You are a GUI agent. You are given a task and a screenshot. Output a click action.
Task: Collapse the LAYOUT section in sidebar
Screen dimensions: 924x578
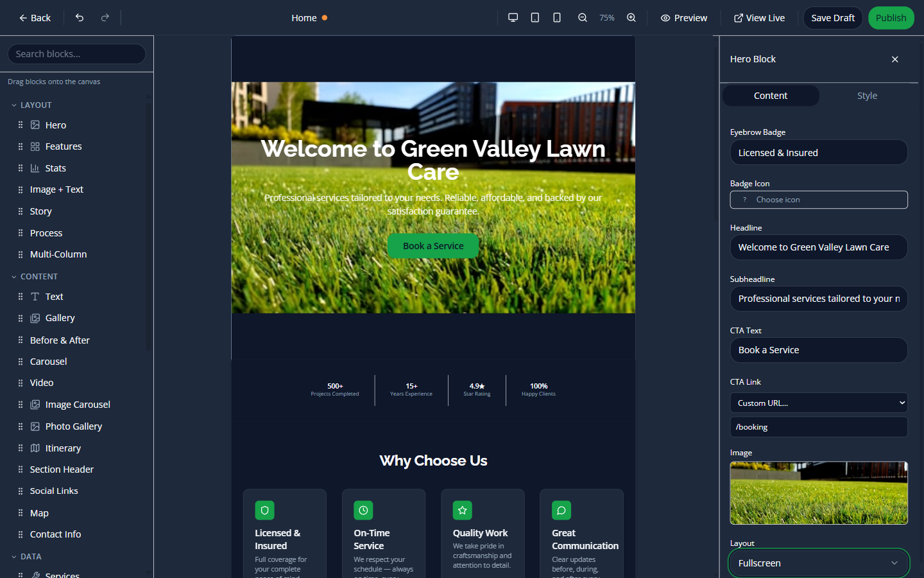14,105
